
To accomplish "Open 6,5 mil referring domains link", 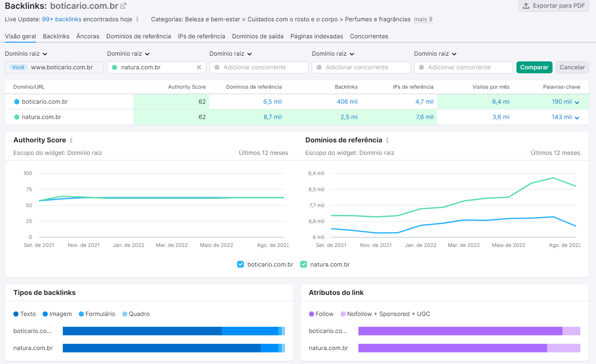I will 272,102.
